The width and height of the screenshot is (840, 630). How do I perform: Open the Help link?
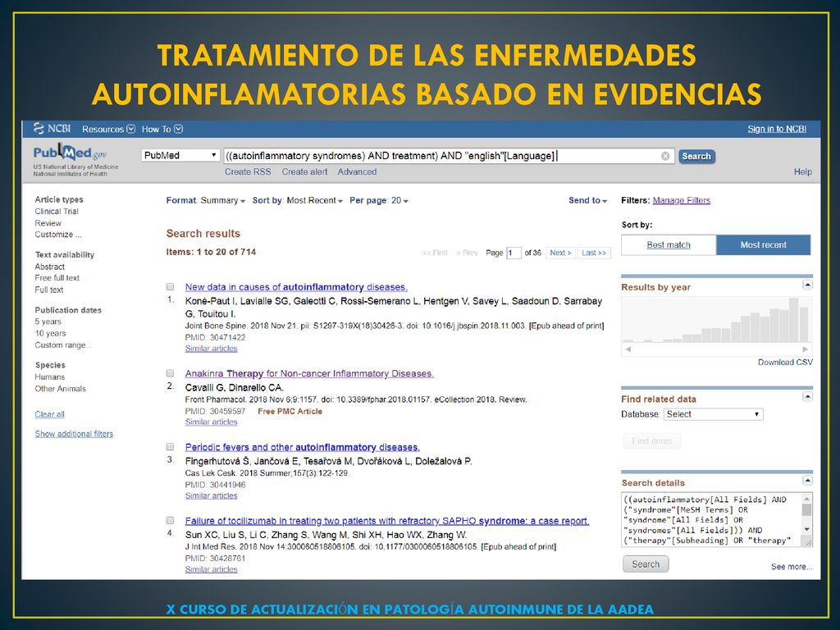803,172
